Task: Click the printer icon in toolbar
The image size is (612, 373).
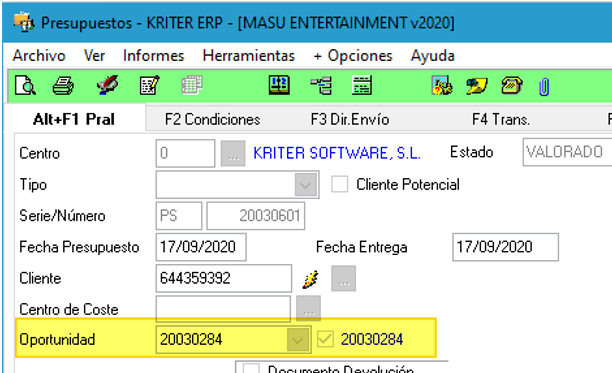Action: 63,85
